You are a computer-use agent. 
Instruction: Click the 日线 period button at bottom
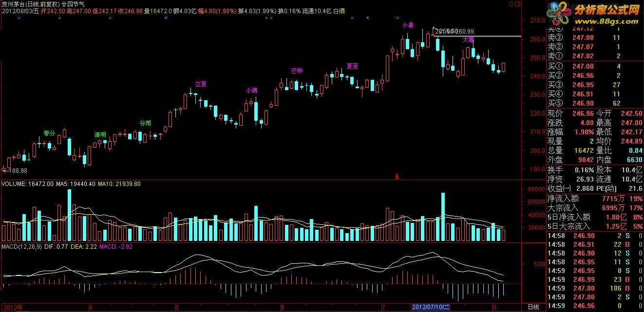(x=533, y=307)
